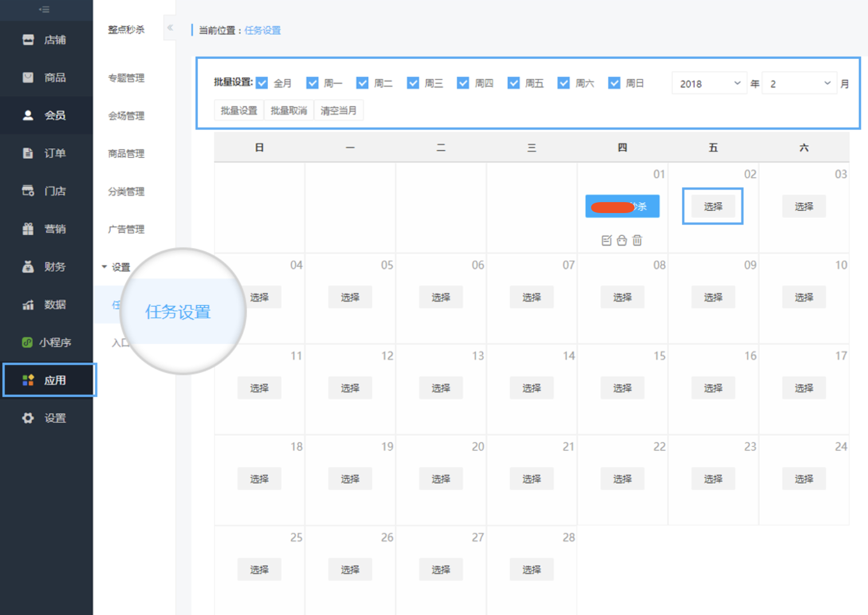Click 选择 on day 25

[259, 569]
